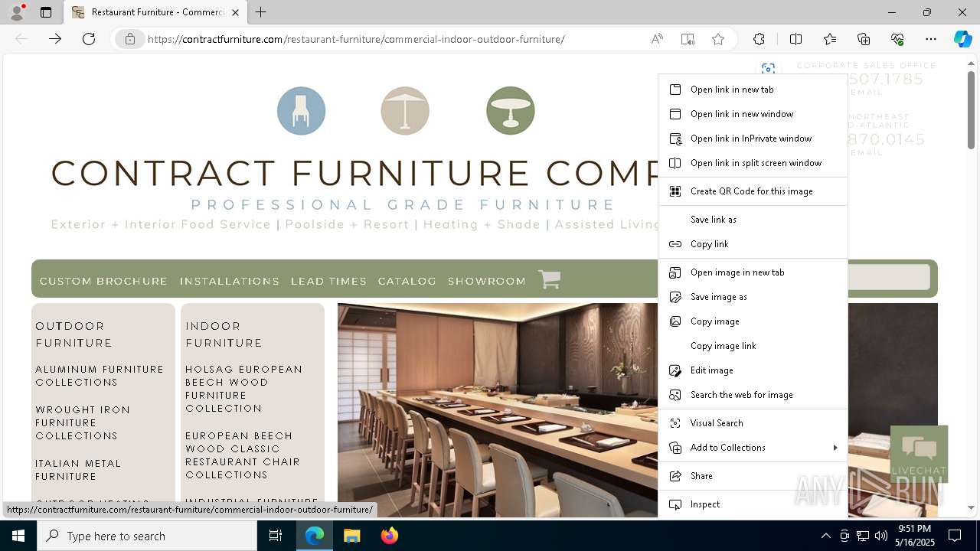Open Split screen toolbar icon
Screen dimensions: 980x551
[x=795, y=39]
